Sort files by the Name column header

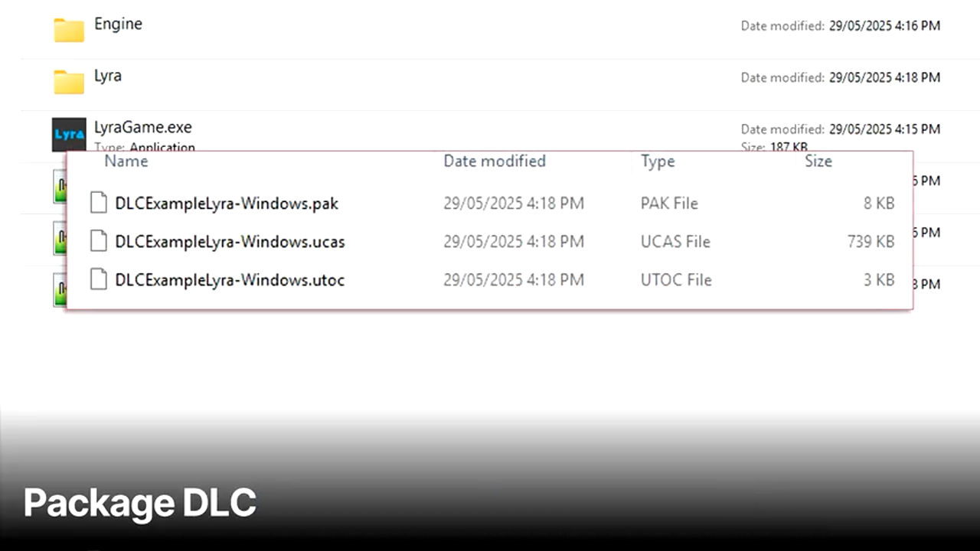126,161
